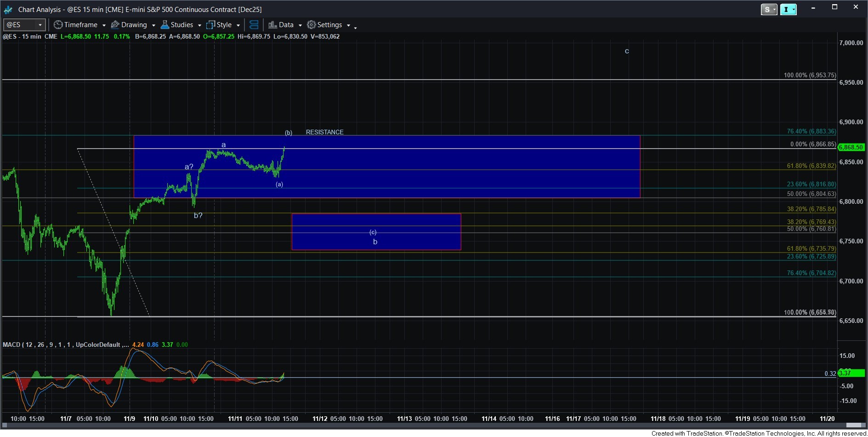Open the Data menu

(286, 25)
